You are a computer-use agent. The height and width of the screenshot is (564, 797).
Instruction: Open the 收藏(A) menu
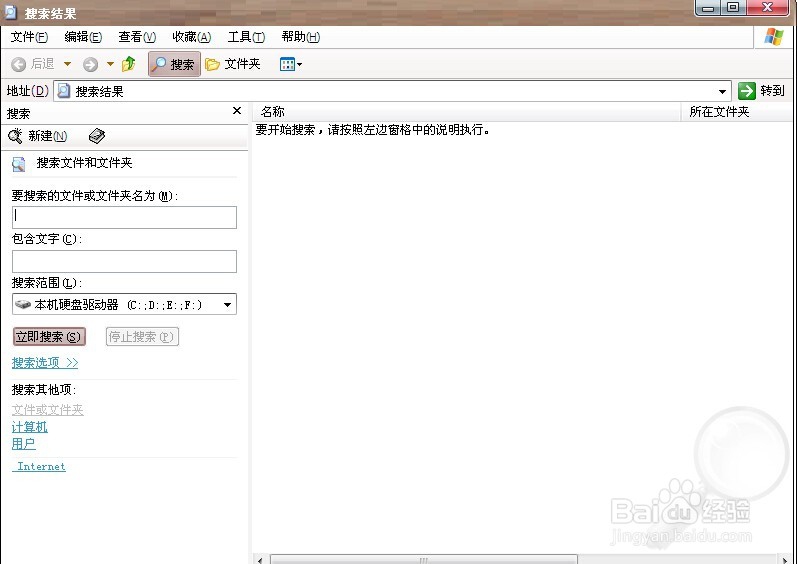point(191,37)
